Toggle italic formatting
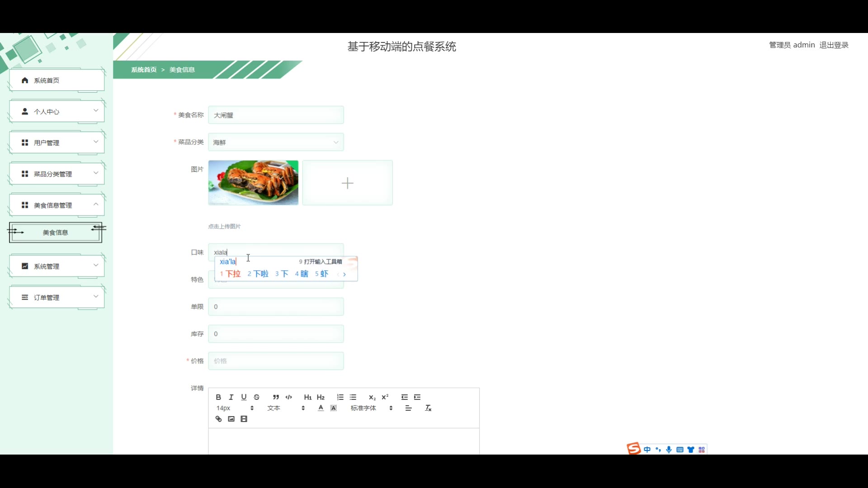 tap(231, 397)
